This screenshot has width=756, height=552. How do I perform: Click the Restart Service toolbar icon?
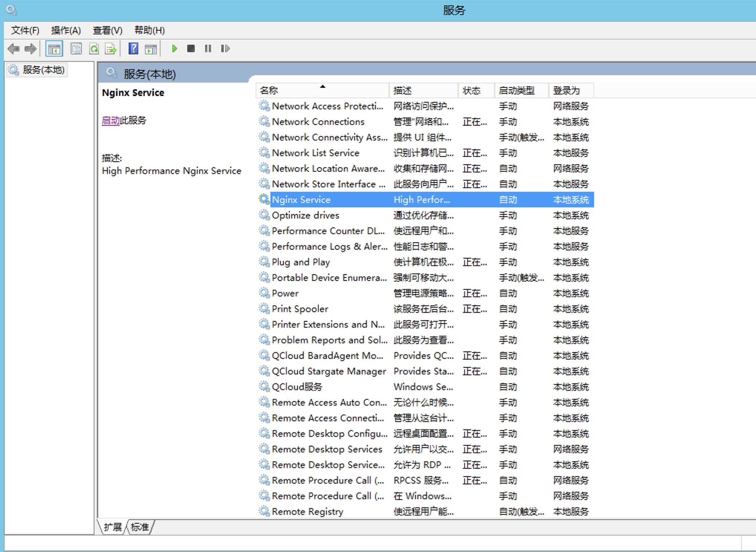pos(225,49)
